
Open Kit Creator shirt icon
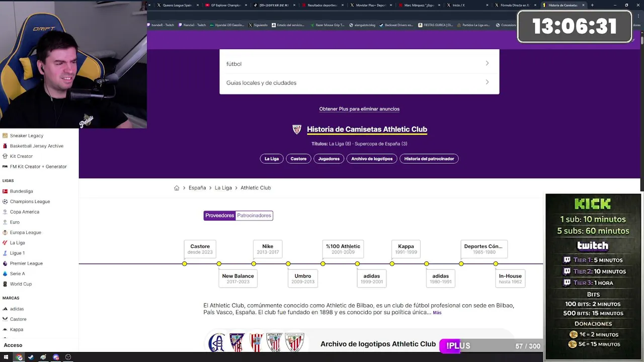[5, 156]
